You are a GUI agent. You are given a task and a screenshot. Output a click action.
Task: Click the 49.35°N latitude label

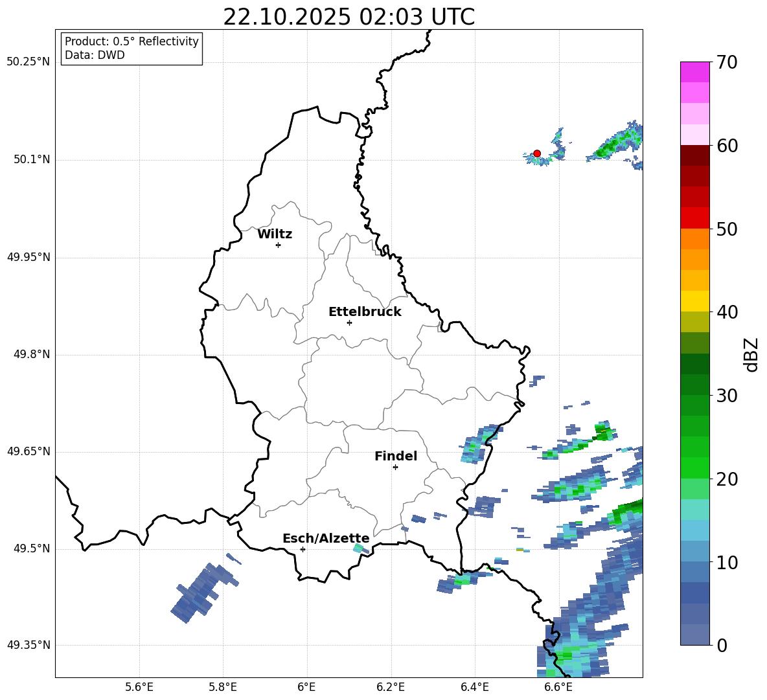[x=28, y=645]
